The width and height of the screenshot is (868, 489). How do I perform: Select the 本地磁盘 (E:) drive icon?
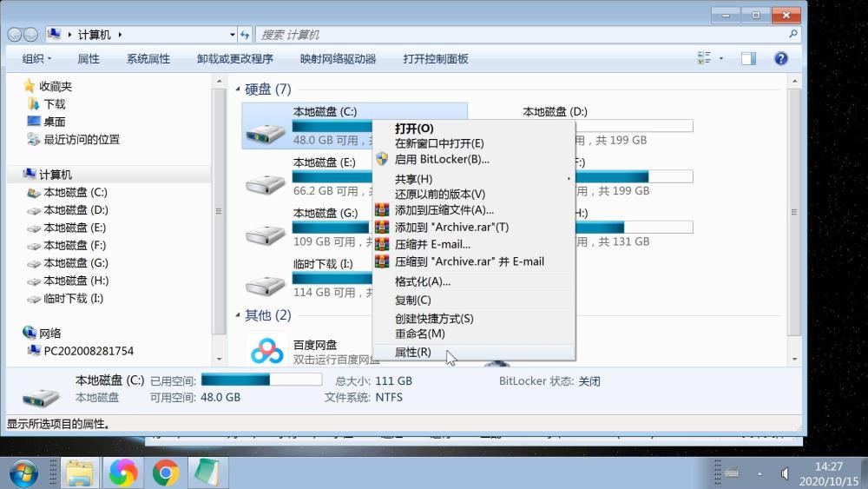265,184
